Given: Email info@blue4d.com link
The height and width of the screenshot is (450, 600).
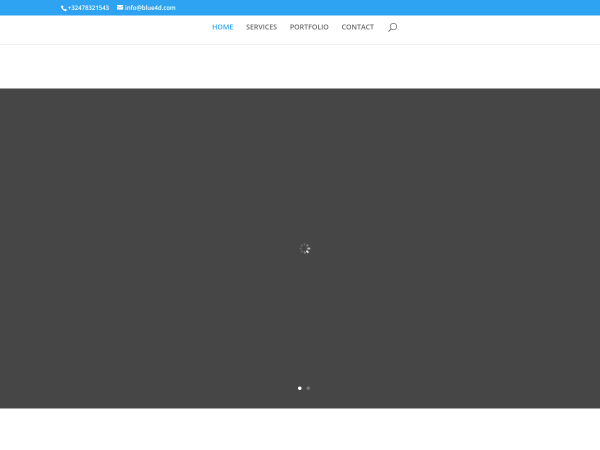Looking at the screenshot, I should 150,8.
